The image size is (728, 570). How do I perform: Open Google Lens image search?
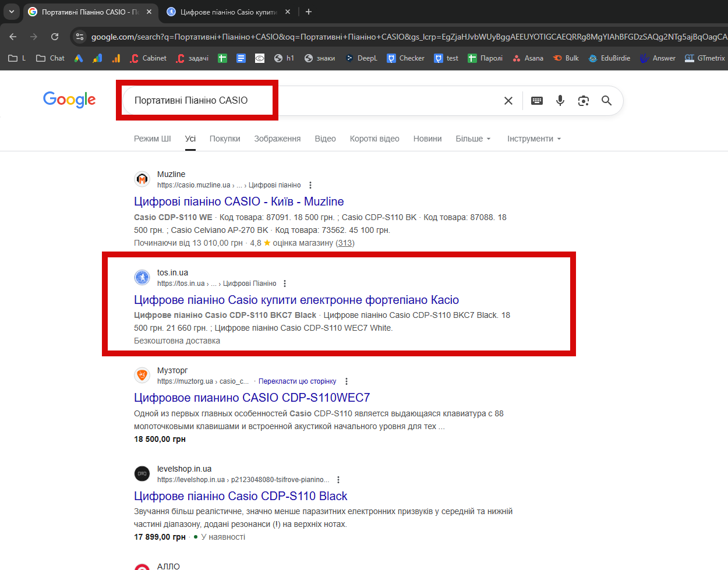pos(584,101)
